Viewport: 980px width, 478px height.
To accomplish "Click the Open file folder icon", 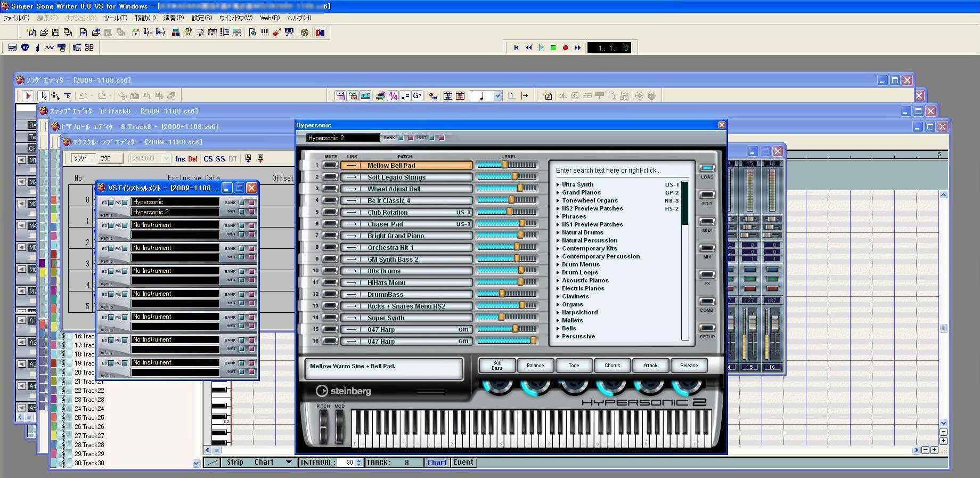I will 44,33.
